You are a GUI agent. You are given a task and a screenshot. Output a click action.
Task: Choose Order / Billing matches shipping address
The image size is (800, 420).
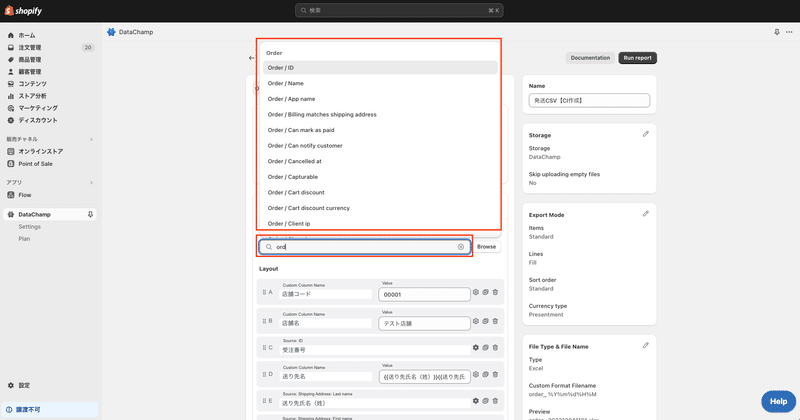coord(380,114)
